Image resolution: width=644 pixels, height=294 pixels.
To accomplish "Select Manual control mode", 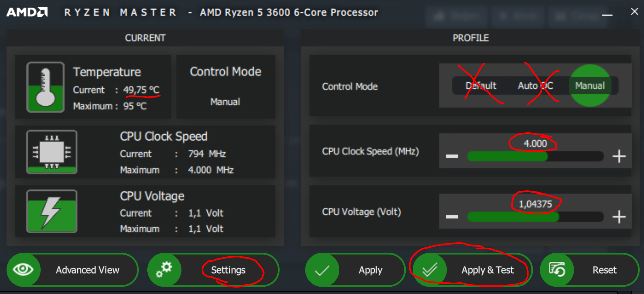I will click(x=590, y=86).
